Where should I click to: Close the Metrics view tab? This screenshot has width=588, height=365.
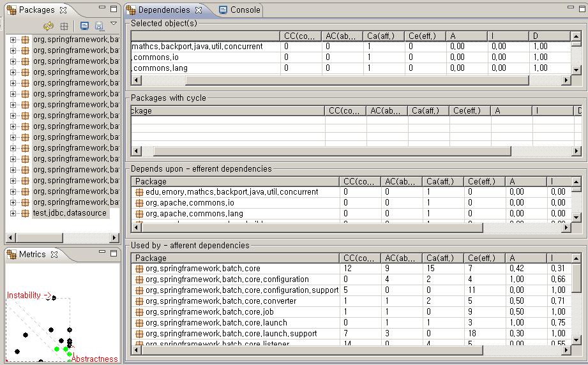54,255
